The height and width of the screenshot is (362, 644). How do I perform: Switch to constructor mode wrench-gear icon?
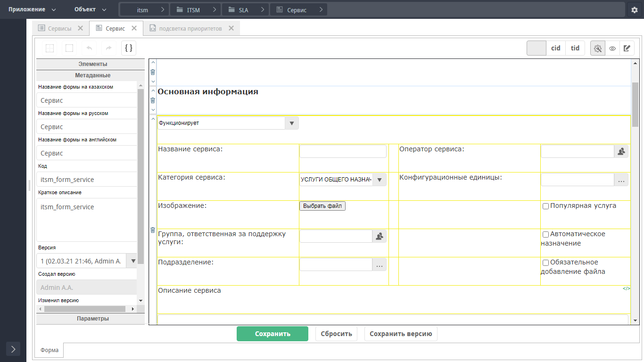click(x=598, y=48)
